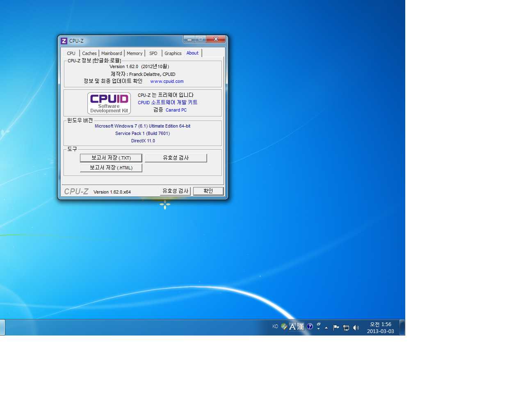Open the Canard PC link
525x420 pixels.
(x=176, y=110)
